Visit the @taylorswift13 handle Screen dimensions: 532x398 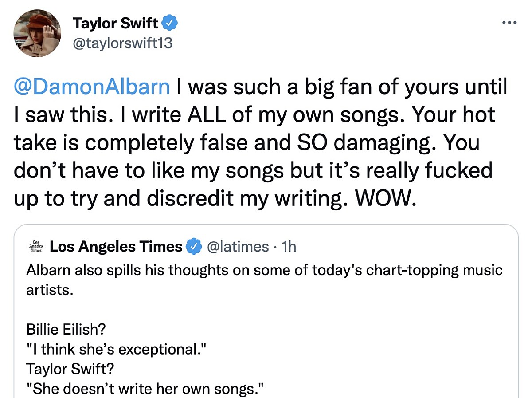pos(122,43)
